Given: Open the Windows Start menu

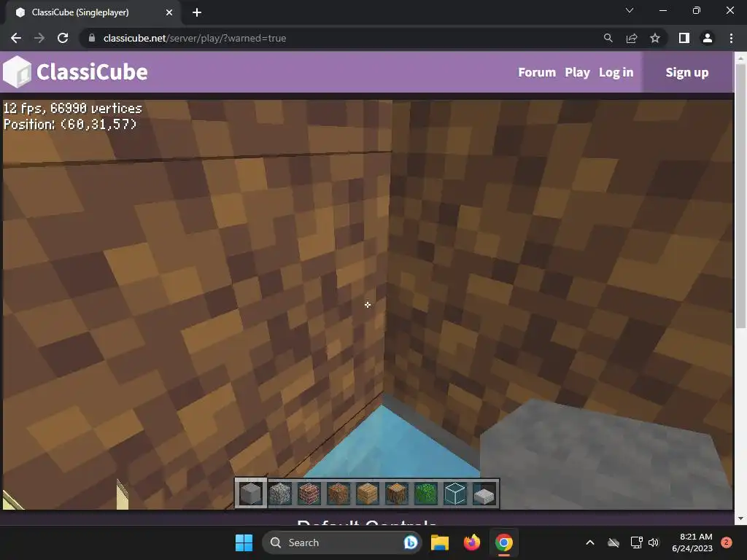Looking at the screenshot, I should (244, 542).
